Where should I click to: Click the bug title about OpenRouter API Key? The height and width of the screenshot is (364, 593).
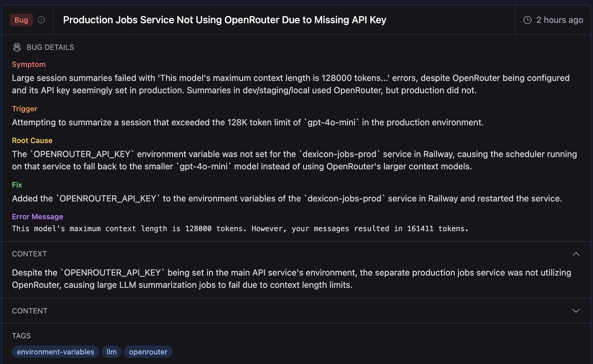click(224, 20)
